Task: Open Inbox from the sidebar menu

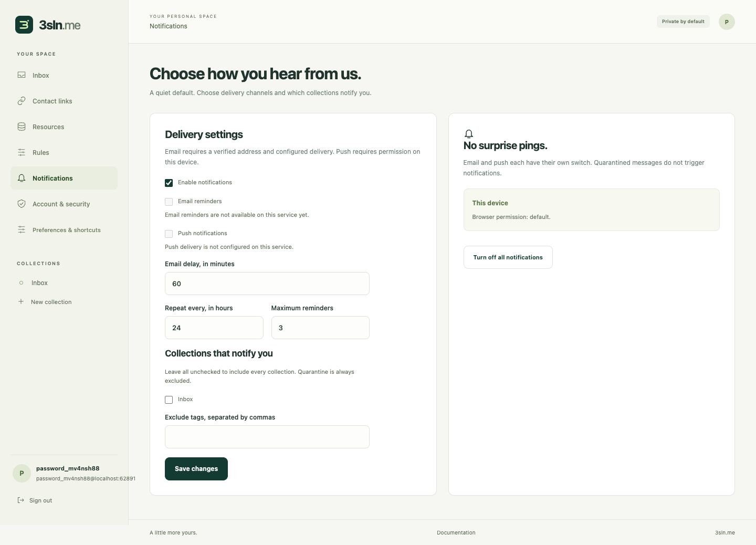Action: (x=64, y=75)
